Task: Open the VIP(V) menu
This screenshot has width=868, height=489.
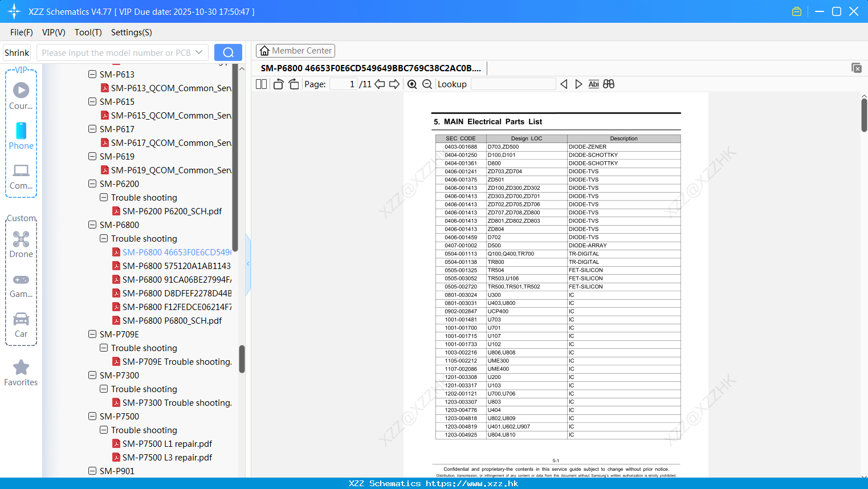Action: pos(54,32)
